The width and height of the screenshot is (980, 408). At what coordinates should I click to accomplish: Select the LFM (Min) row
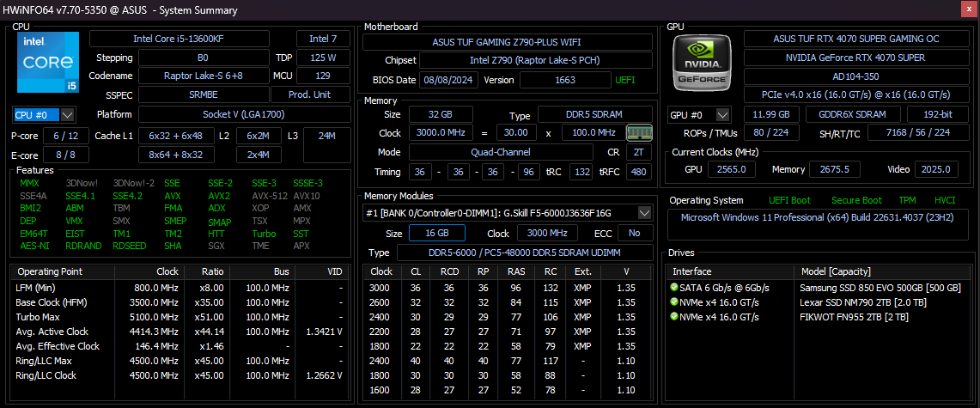click(x=181, y=288)
